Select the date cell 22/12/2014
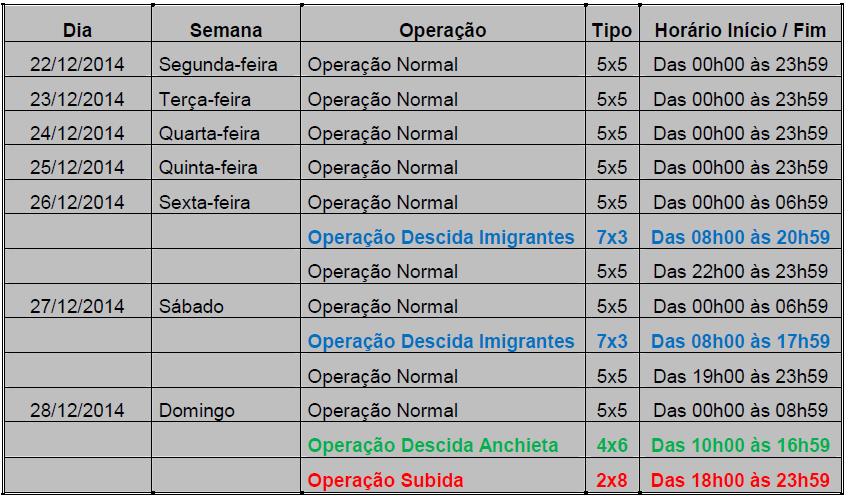The width and height of the screenshot is (849, 498). point(77,65)
